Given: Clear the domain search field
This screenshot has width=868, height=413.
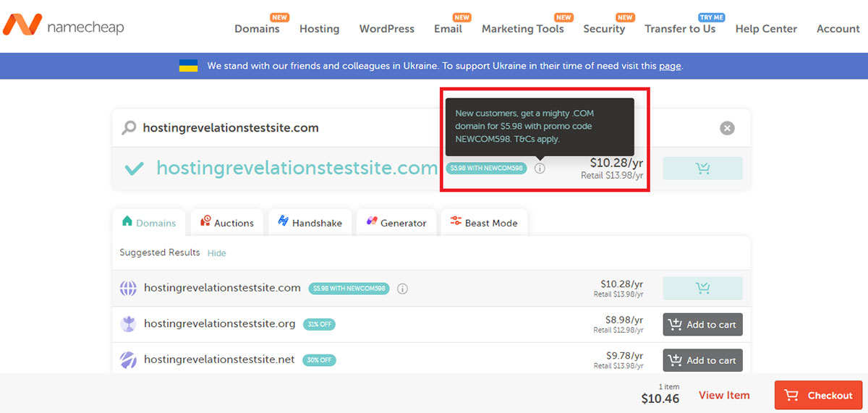Looking at the screenshot, I should point(727,128).
